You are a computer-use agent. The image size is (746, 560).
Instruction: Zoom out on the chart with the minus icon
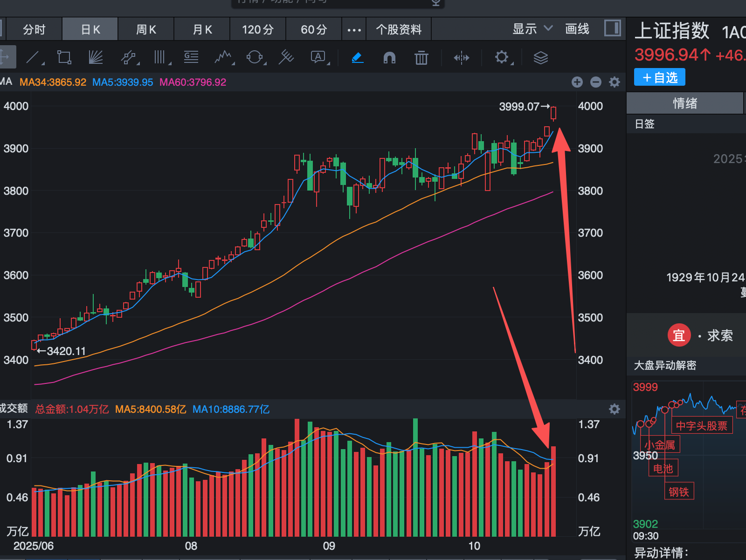pos(595,82)
